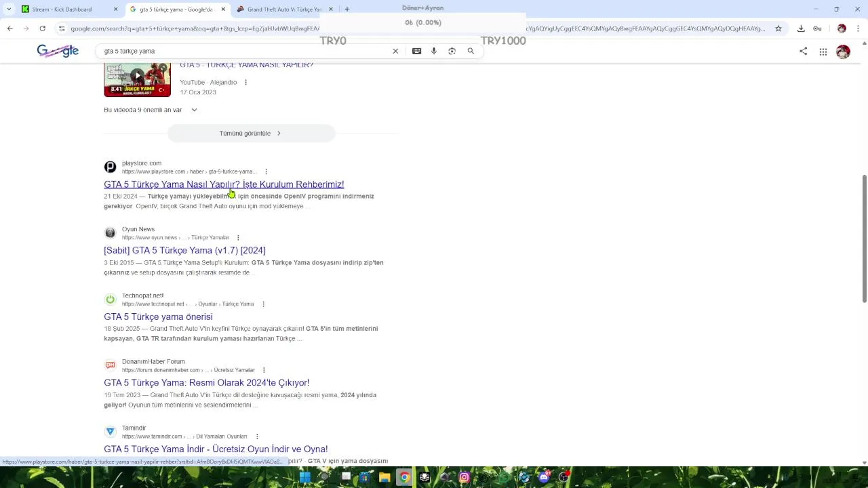
Task: Click the Tamindir site name
Action: pyautogui.click(x=134, y=428)
